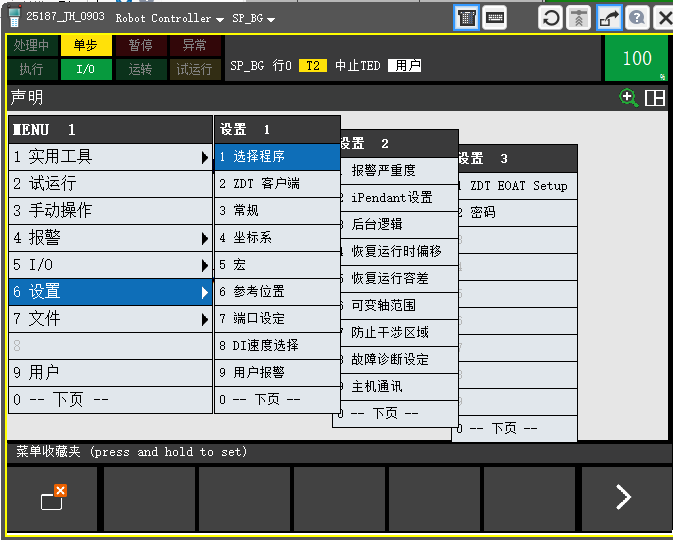Click the favorites-menu delete icon at bottom left
This screenshot has height=540, width=673.
tap(53, 498)
